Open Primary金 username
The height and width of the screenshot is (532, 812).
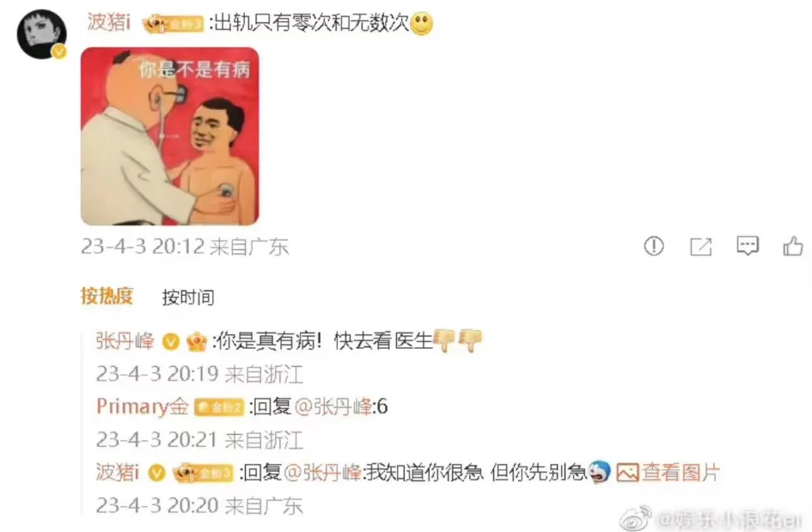143,407
